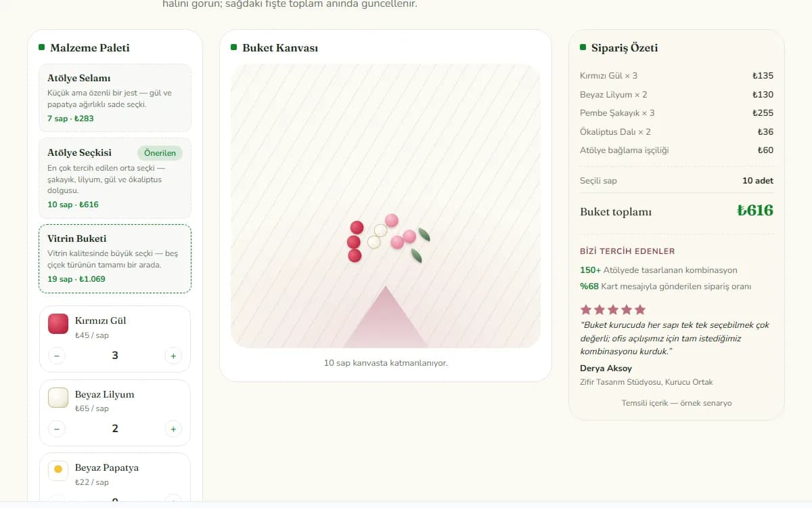Click the cream Beyaz Lilyum swatch icon
812x508 pixels.
pos(58,398)
